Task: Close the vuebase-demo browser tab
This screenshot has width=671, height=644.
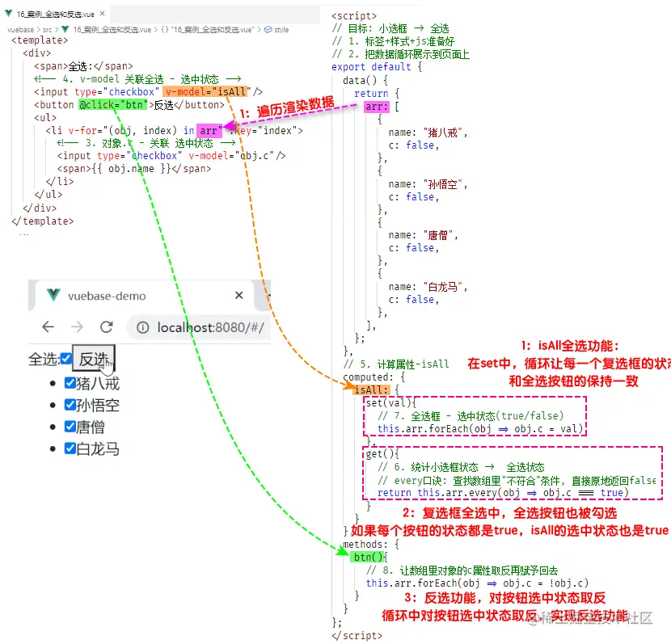Action: tap(238, 295)
